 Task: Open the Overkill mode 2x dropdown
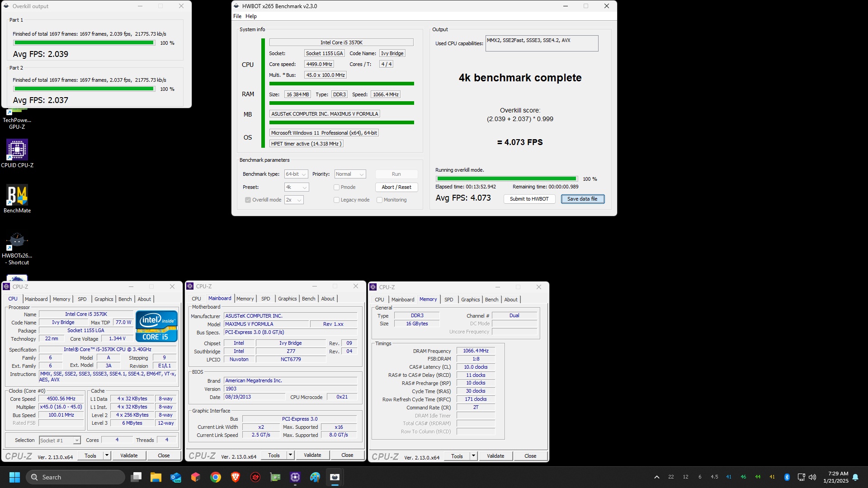click(x=293, y=200)
